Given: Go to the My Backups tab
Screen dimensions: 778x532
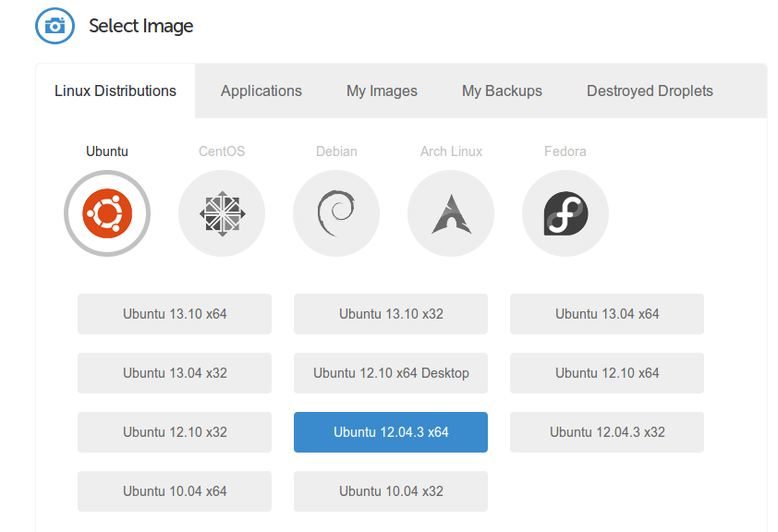Looking at the screenshot, I should coord(502,91).
